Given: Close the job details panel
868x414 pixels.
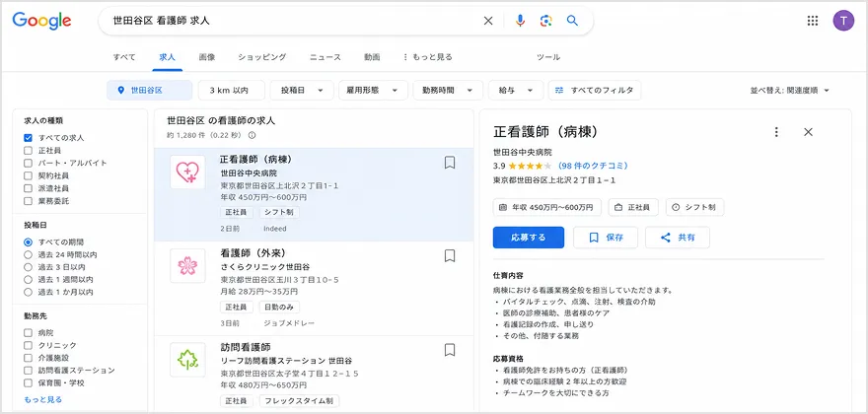Looking at the screenshot, I should tap(808, 132).
